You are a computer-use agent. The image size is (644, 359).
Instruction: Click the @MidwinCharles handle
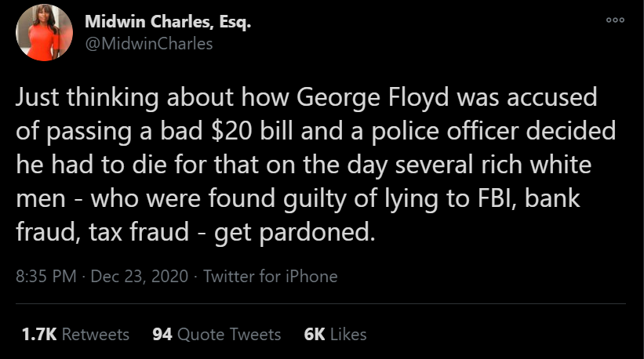click(148, 43)
